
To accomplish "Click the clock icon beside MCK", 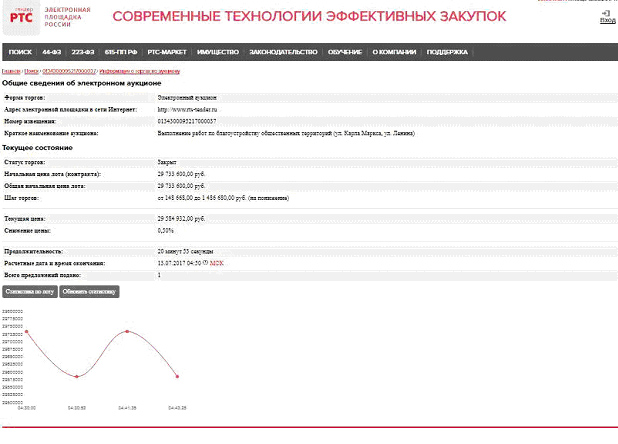I will (206, 263).
